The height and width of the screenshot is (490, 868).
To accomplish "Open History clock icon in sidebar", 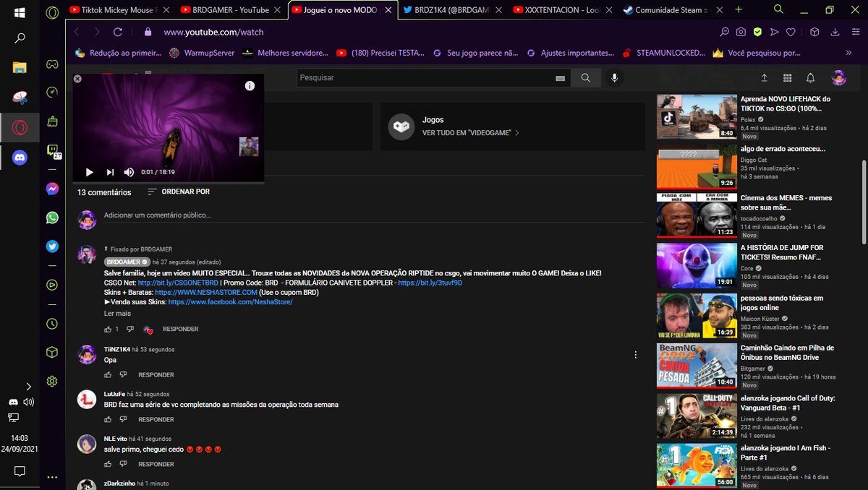I will [52, 324].
